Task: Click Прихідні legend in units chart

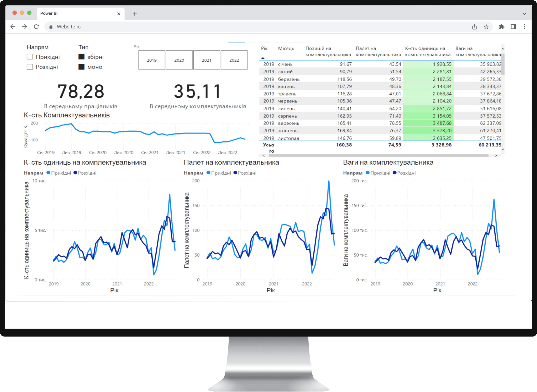Action: click(x=59, y=173)
